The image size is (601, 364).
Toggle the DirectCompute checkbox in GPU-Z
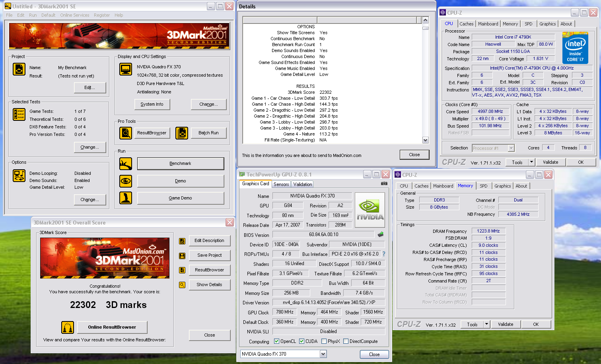346,341
